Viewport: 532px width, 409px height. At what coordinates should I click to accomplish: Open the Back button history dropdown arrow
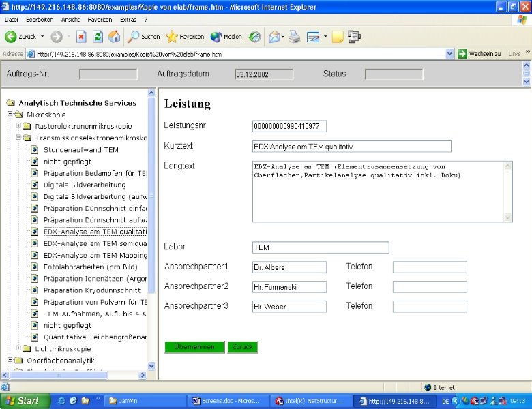tap(42, 37)
